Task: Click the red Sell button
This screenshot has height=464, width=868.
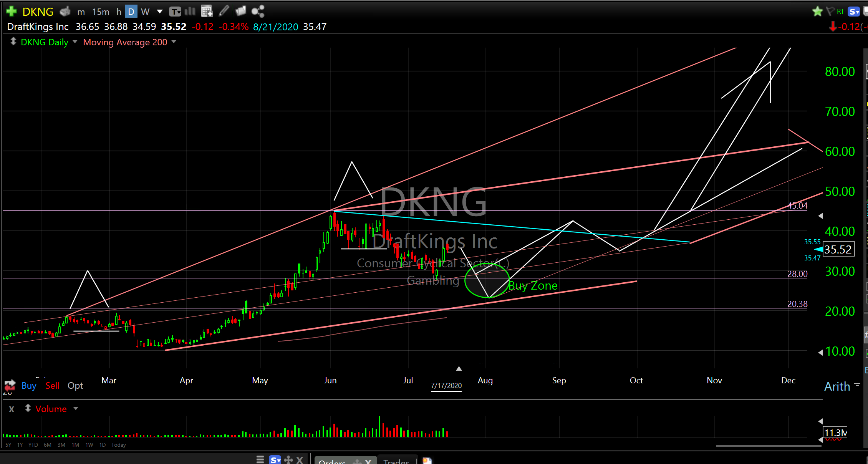Action: coord(52,386)
